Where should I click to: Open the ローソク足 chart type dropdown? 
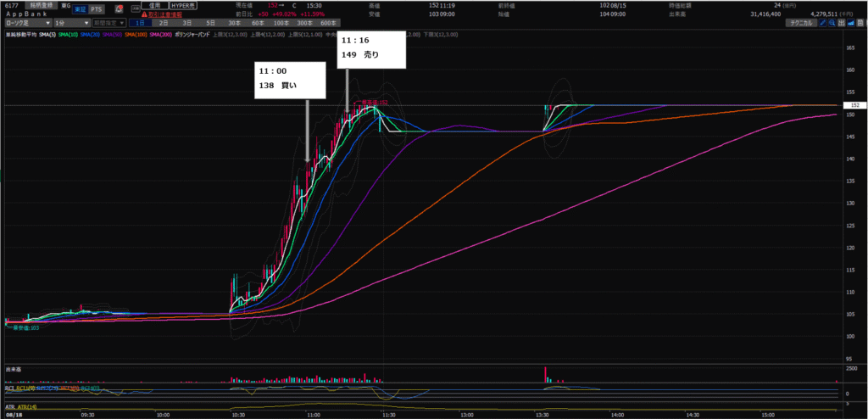pos(28,23)
